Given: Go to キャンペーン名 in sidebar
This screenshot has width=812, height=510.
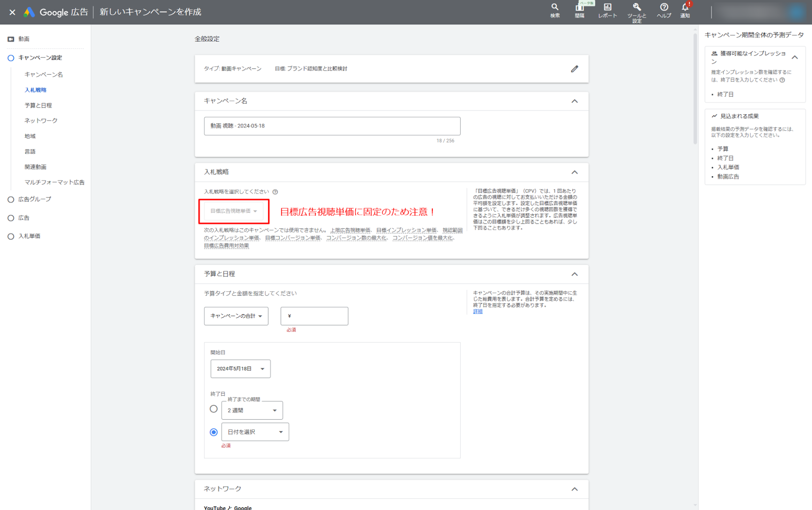Looking at the screenshot, I should pyautogui.click(x=44, y=75).
